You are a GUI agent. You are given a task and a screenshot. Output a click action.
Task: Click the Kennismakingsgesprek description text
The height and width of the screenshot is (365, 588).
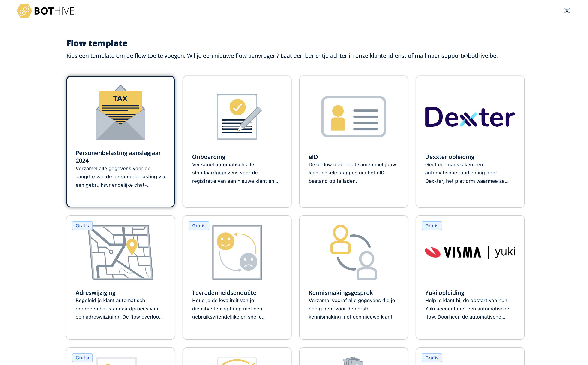pyautogui.click(x=351, y=308)
